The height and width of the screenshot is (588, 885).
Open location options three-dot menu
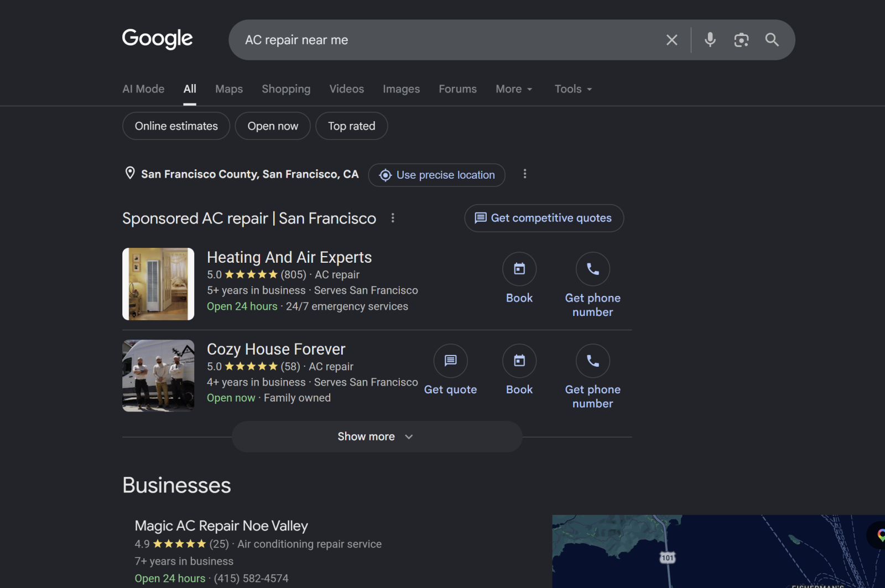click(524, 174)
